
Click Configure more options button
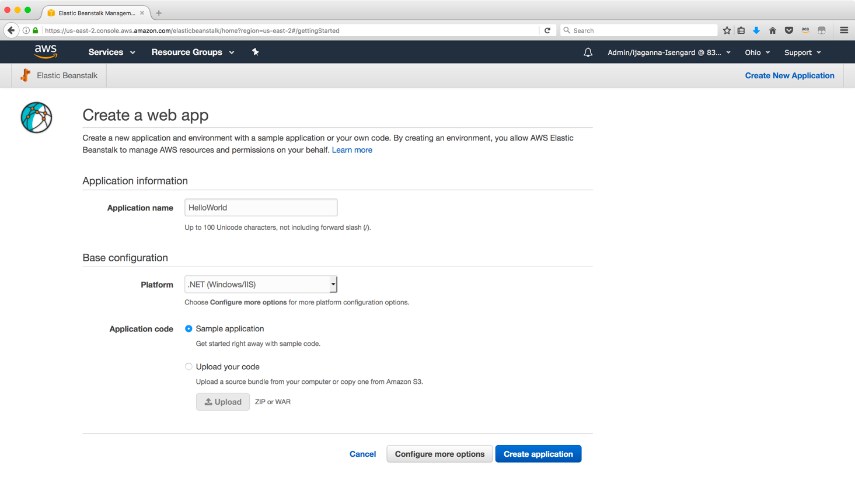point(439,454)
